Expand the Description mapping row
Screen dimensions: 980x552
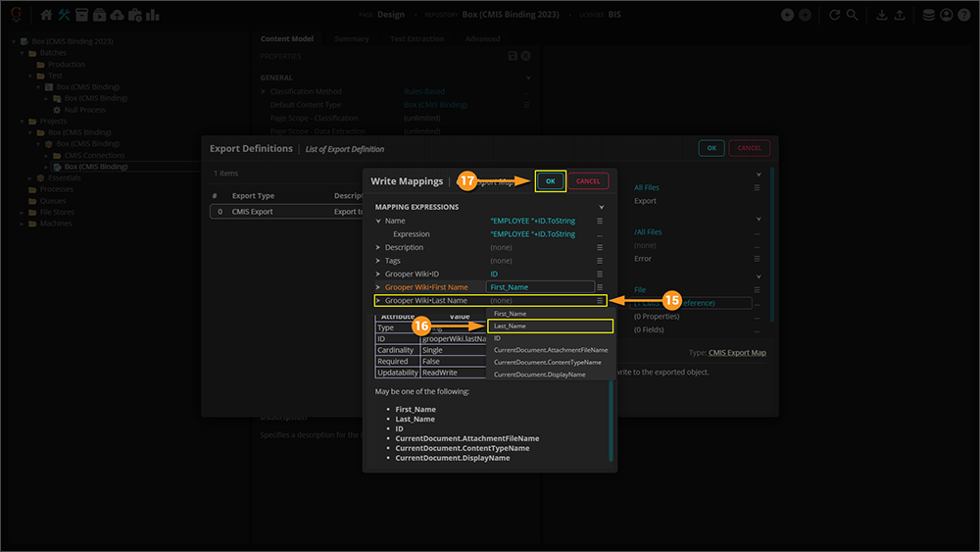[x=378, y=248]
